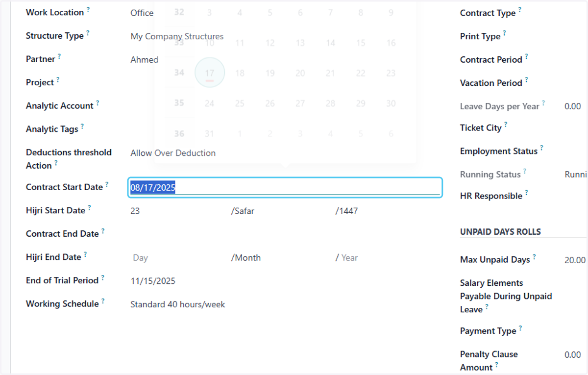Click Hijri End Date / Year placeholder
This screenshot has height=375, width=588.
347,258
